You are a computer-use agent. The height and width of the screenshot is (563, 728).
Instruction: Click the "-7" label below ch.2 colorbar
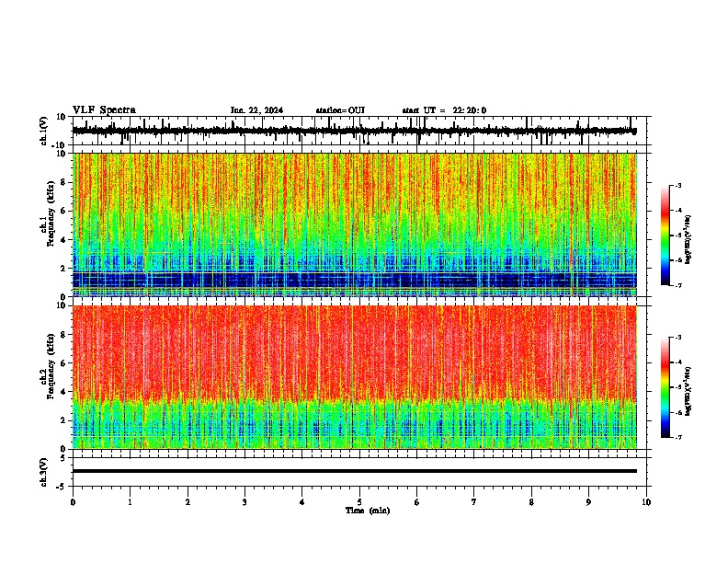coord(678,437)
